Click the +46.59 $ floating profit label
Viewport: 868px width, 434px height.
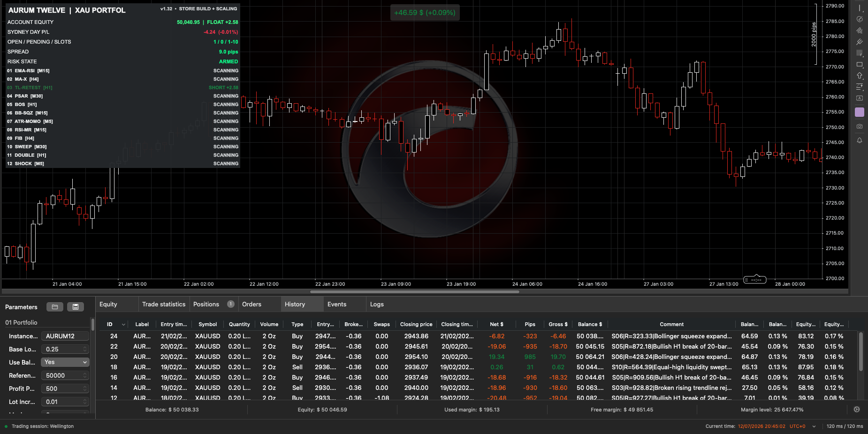[425, 13]
